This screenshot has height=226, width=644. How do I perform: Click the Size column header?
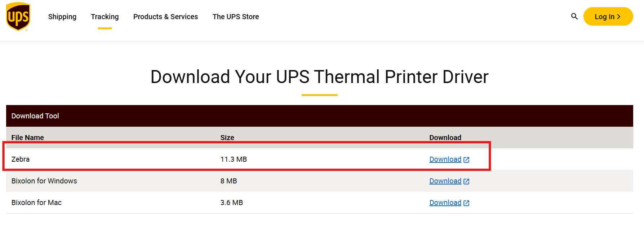(227, 138)
